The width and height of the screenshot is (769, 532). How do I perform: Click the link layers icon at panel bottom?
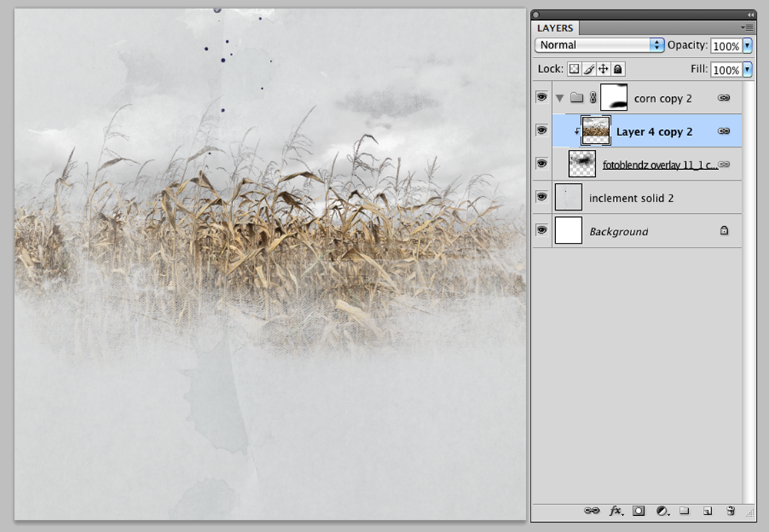[x=591, y=510]
